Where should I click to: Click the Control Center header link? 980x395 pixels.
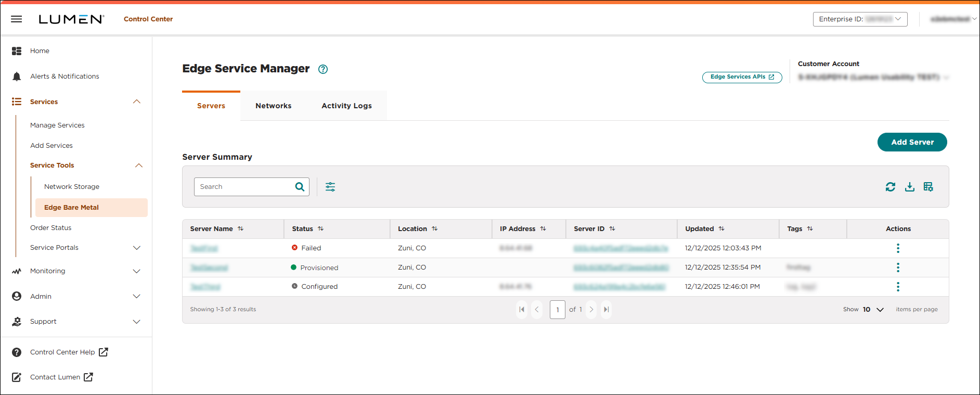(148, 19)
